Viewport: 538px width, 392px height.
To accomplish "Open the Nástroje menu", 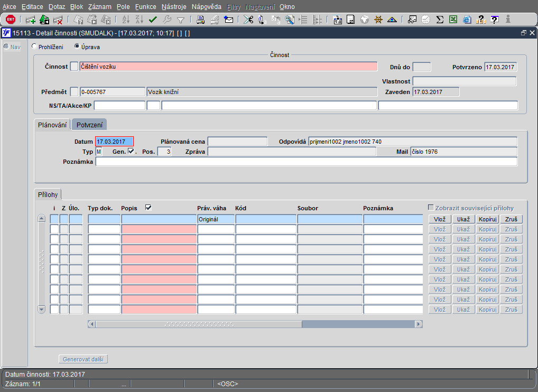I will tap(174, 7).
